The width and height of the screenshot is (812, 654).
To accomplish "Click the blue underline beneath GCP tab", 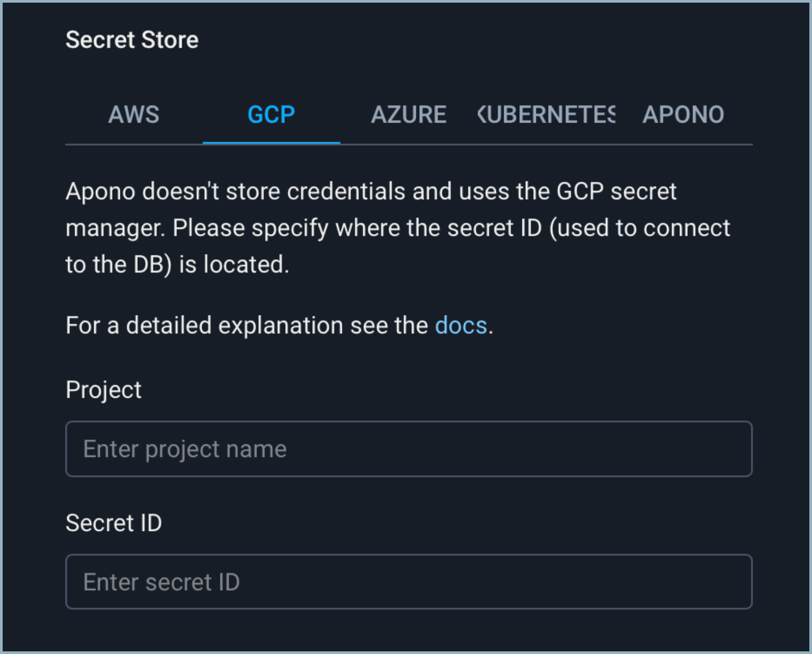I will tap(271, 143).
